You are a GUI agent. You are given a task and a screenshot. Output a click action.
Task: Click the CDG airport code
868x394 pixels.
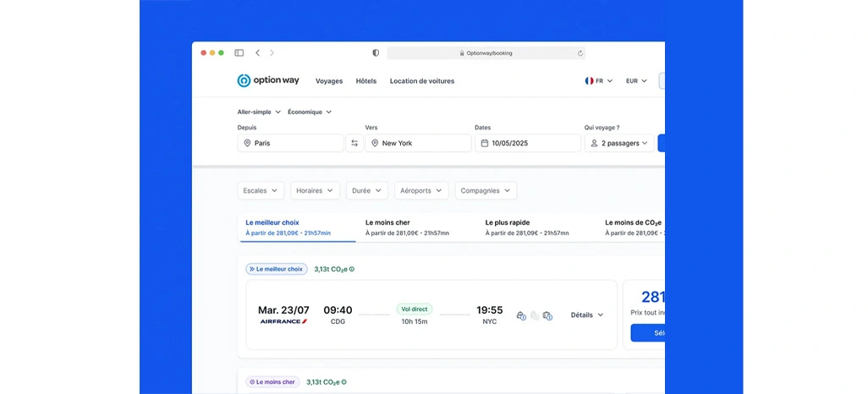click(338, 321)
